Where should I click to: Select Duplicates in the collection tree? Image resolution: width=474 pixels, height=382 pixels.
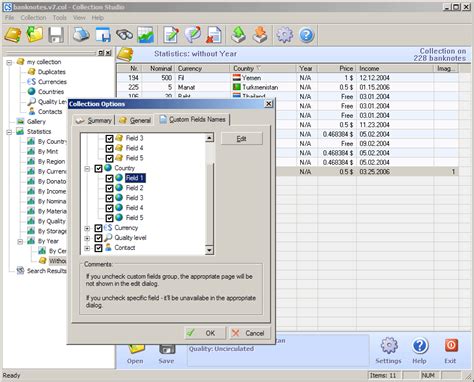point(51,72)
